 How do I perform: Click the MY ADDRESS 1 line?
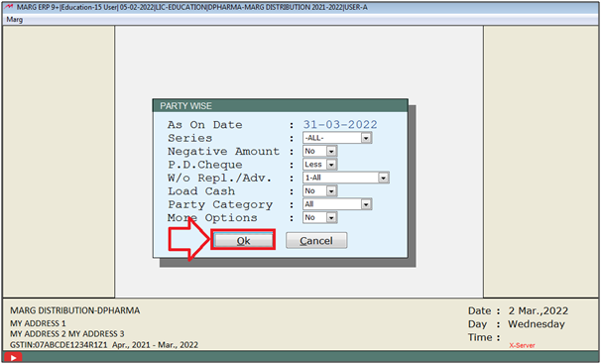pos(38,323)
